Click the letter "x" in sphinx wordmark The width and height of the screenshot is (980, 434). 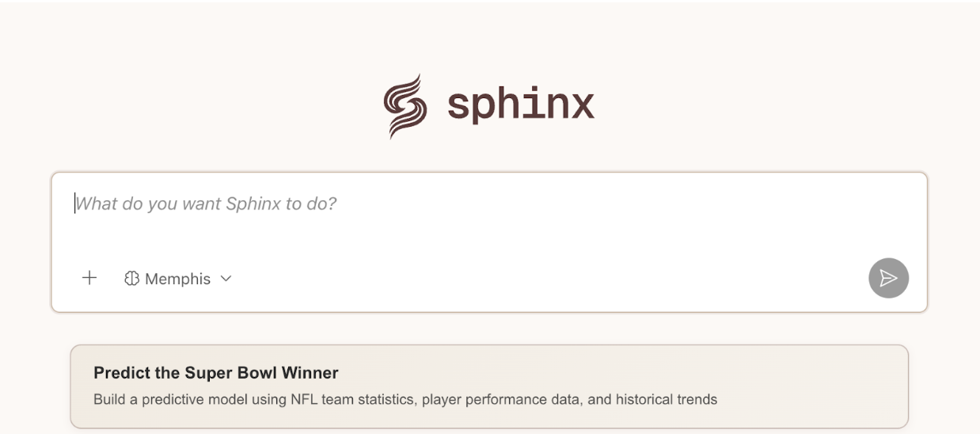579,107
